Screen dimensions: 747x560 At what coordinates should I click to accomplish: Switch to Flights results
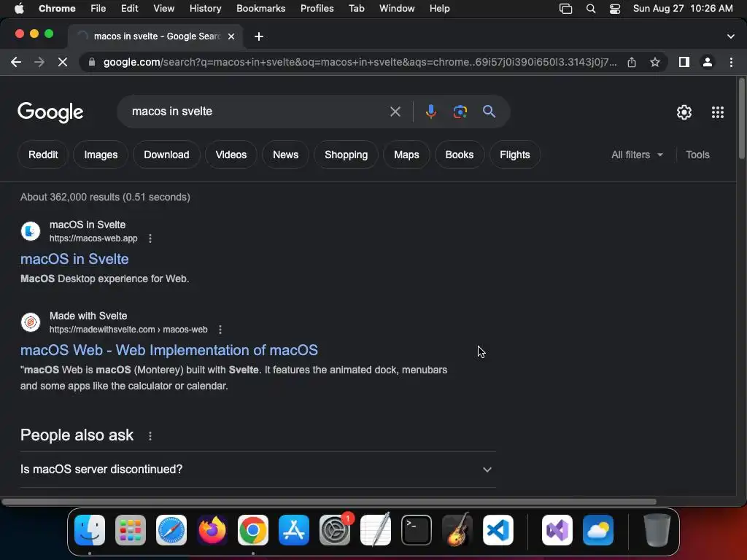click(515, 155)
